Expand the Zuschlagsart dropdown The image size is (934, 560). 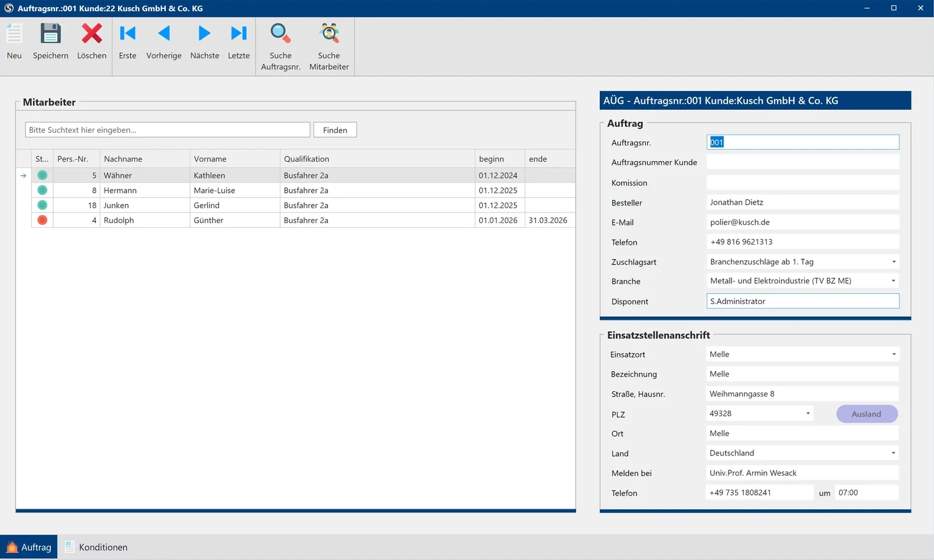pyautogui.click(x=893, y=261)
